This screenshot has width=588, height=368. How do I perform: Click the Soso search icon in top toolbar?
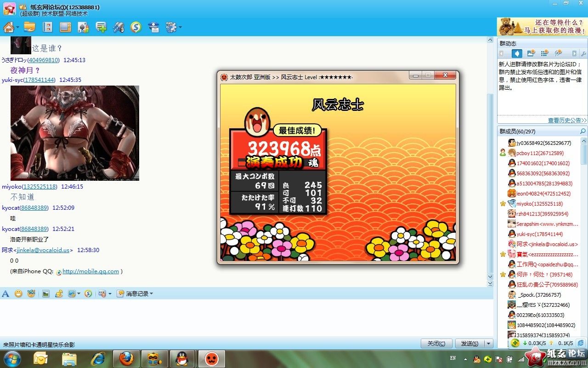tap(136, 27)
